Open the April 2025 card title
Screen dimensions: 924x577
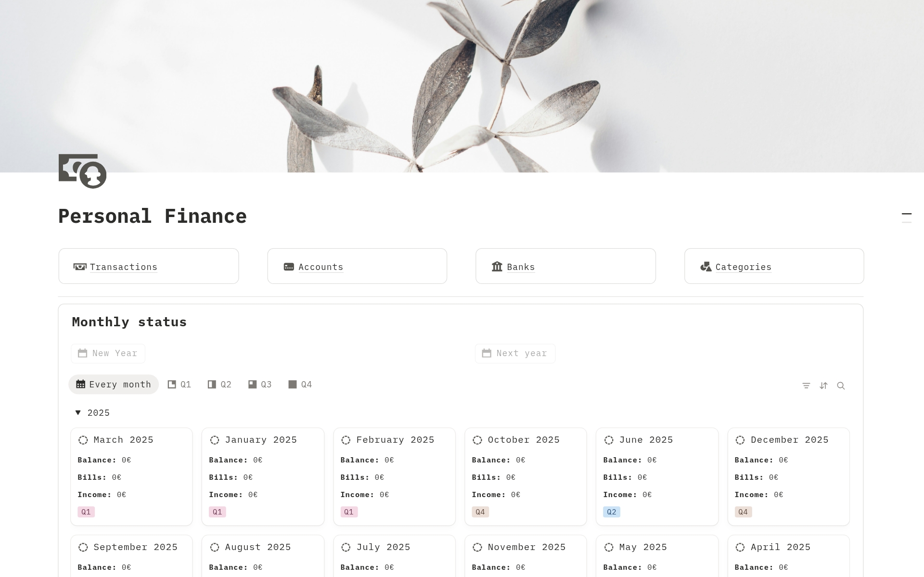pyautogui.click(x=780, y=547)
